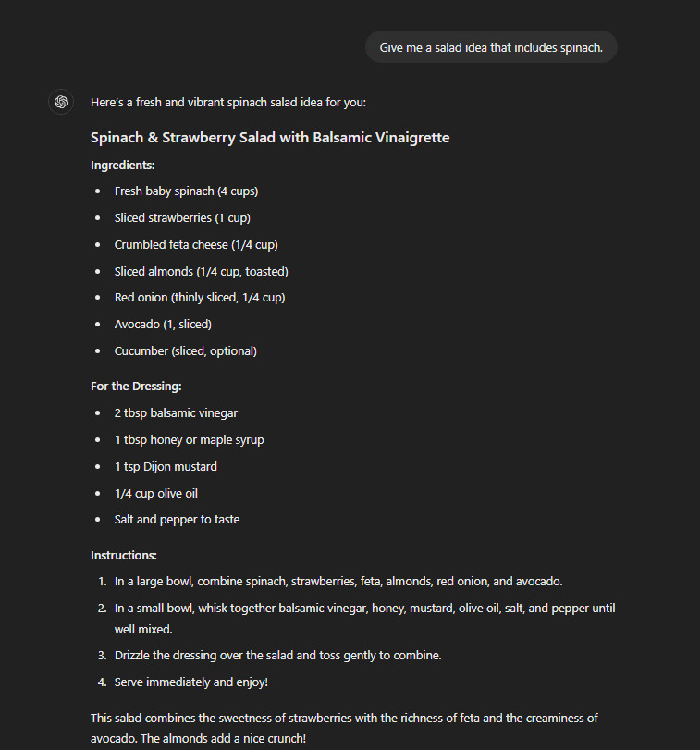The image size is (700, 750).
Task: Select the Sliced almonds ingredient entry
Action: click(201, 272)
